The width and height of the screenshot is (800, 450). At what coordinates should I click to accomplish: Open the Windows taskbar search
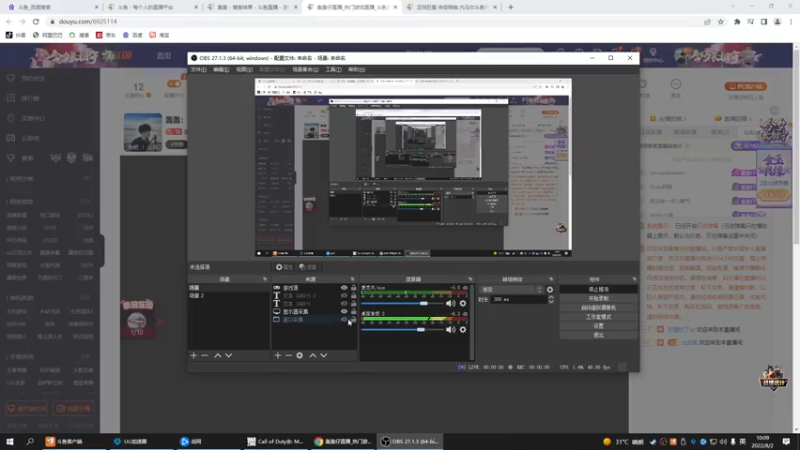pos(30,441)
